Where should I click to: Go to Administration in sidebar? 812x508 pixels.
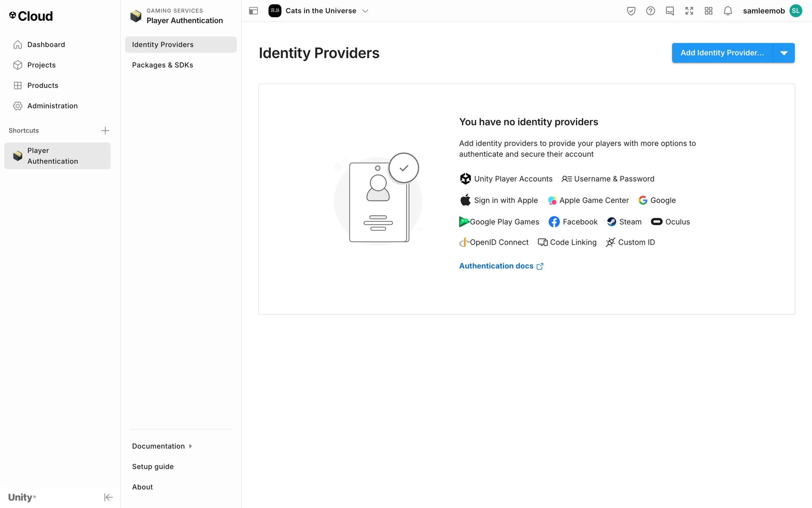(x=52, y=106)
